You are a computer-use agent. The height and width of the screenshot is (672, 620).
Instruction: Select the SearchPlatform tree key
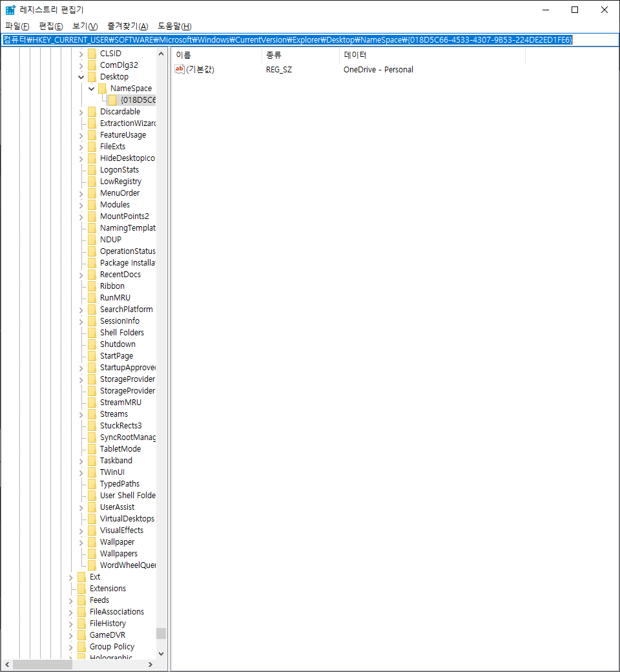pyautogui.click(x=127, y=310)
